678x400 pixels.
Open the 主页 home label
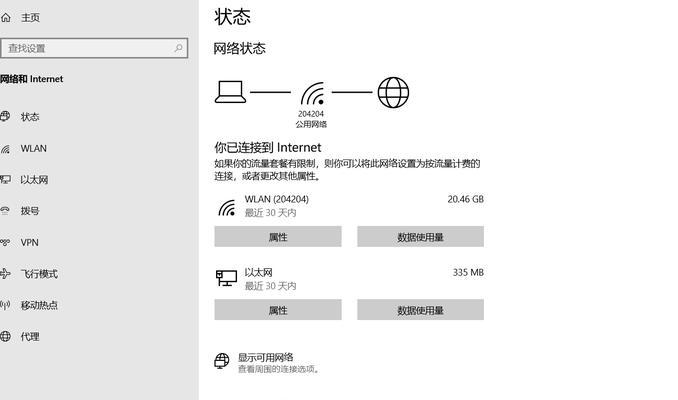point(30,18)
